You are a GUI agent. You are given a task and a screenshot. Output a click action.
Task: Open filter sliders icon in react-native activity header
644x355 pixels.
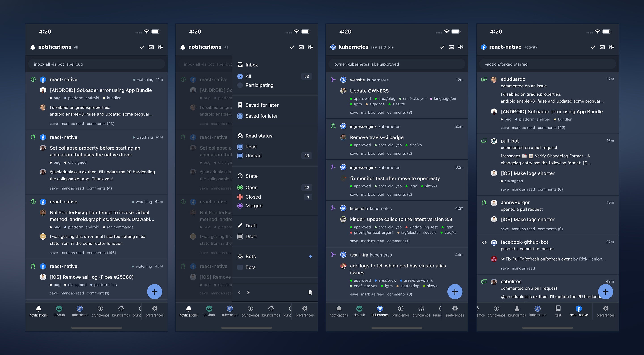click(x=611, y=47)
